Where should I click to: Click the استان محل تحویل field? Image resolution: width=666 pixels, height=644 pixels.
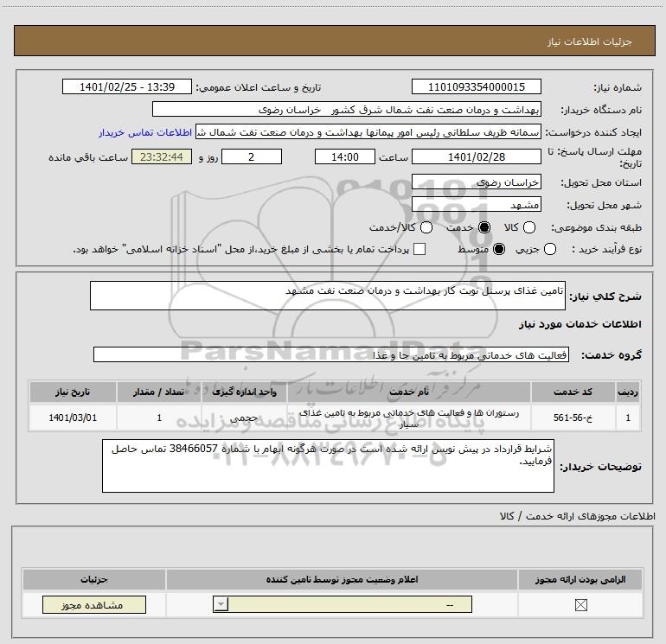[476, 182]
